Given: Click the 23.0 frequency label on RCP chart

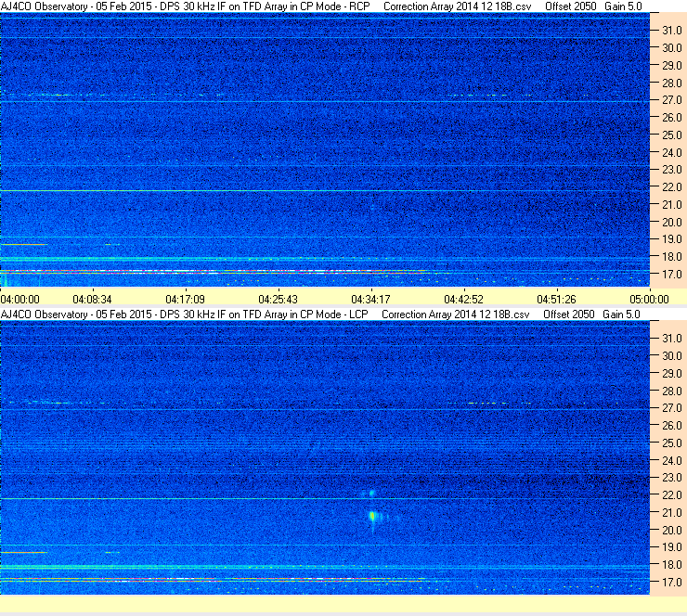Looking at the screenshot, I should [671, 170].
